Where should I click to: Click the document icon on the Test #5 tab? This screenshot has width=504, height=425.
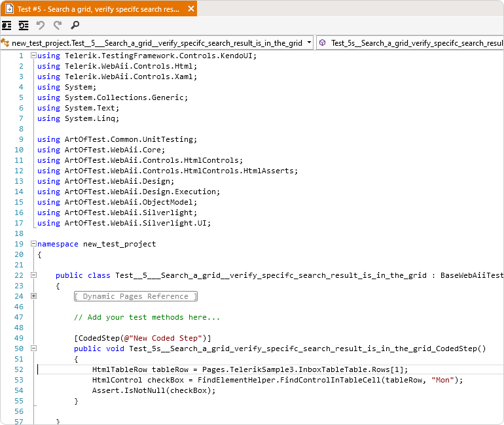click(x=9, y=8)
